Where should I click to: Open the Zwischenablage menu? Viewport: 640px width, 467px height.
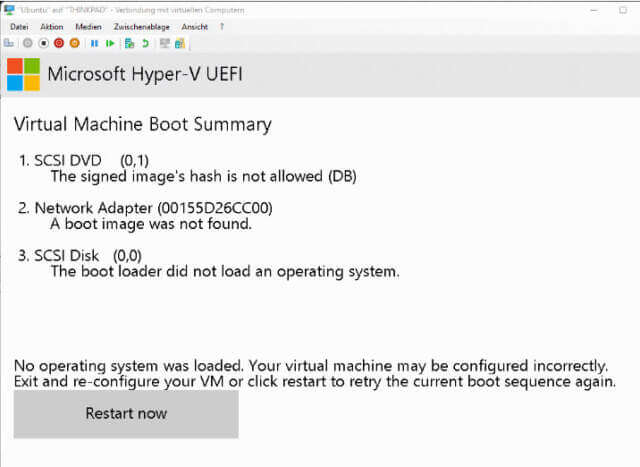142,27
